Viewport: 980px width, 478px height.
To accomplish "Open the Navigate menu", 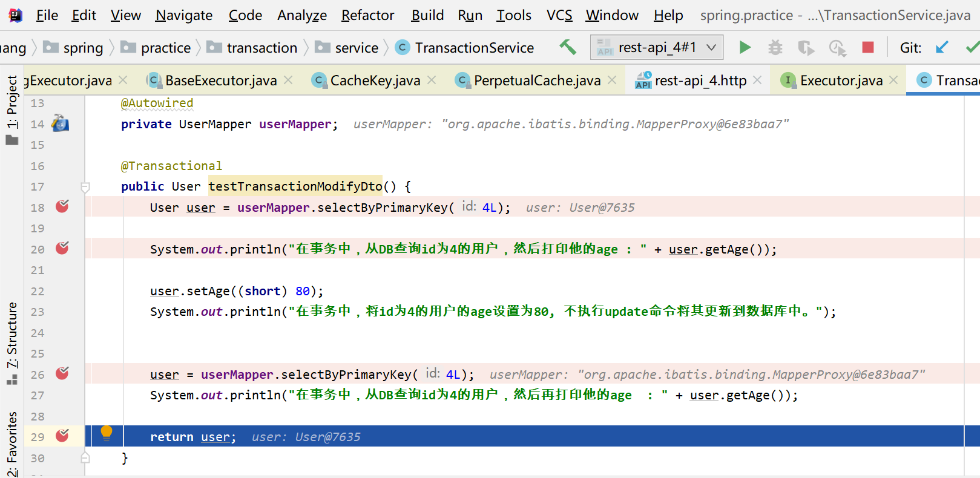I will click(184, 15).
